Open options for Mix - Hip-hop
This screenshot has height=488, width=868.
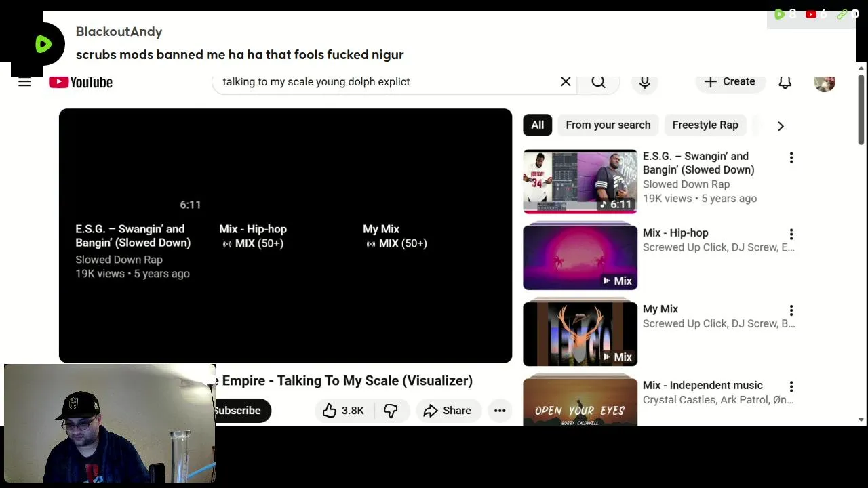pyautogui.click(x=791, y=235)
